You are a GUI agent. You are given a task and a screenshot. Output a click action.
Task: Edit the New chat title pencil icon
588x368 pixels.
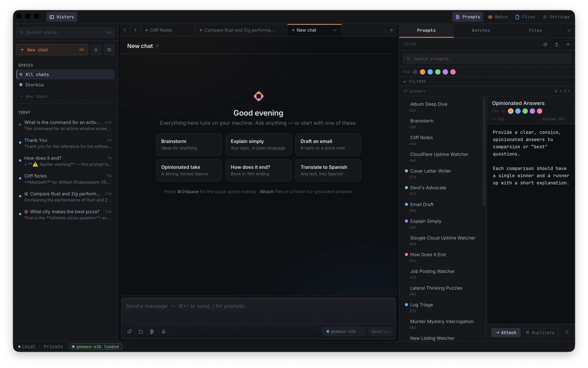point(157,46)
